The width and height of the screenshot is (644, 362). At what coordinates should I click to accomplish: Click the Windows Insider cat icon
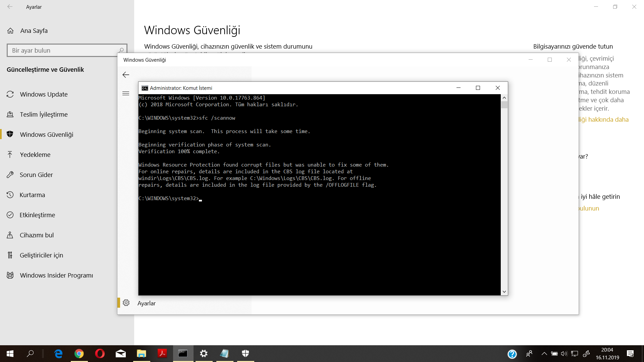(10, 275)
